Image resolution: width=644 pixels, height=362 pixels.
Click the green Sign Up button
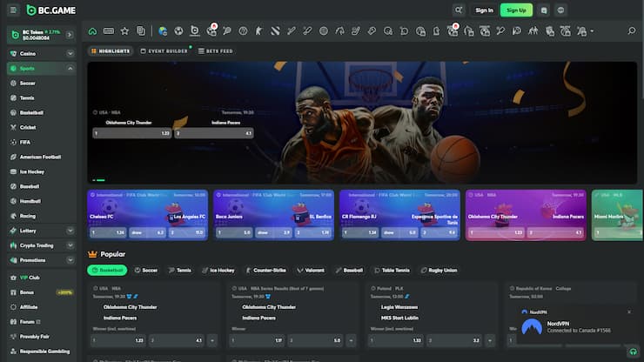pyautogui.click(x=516, y=10)
